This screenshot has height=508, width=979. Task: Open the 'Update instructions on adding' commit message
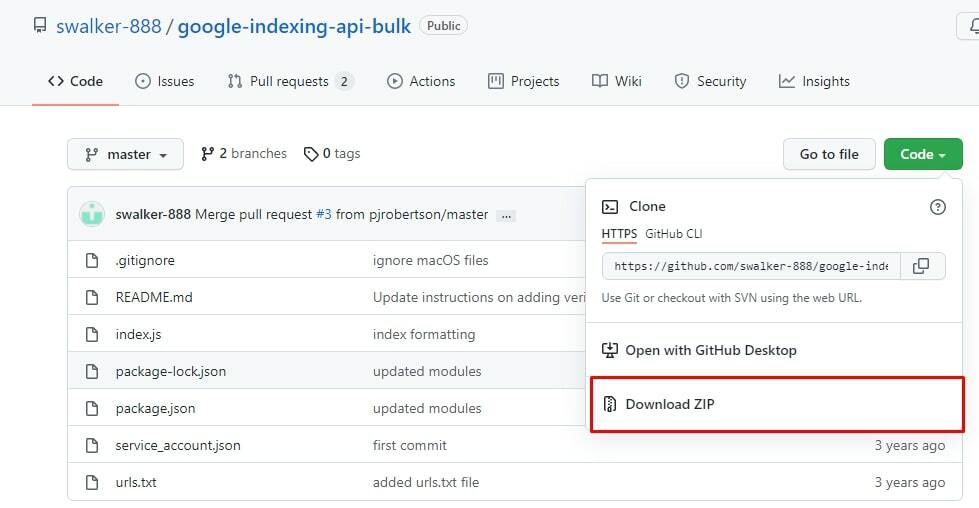(x=479, y=297)
